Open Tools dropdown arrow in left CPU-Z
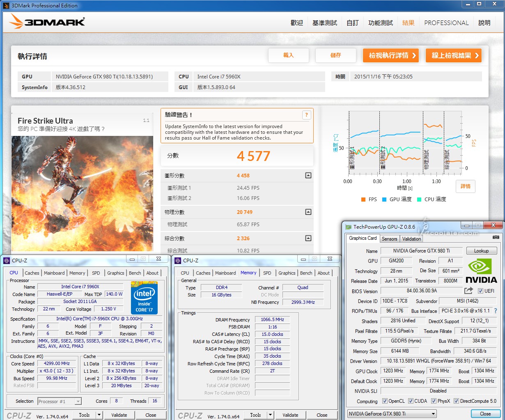The height and width of the screenshot is (420, 505). pos(99,415)
